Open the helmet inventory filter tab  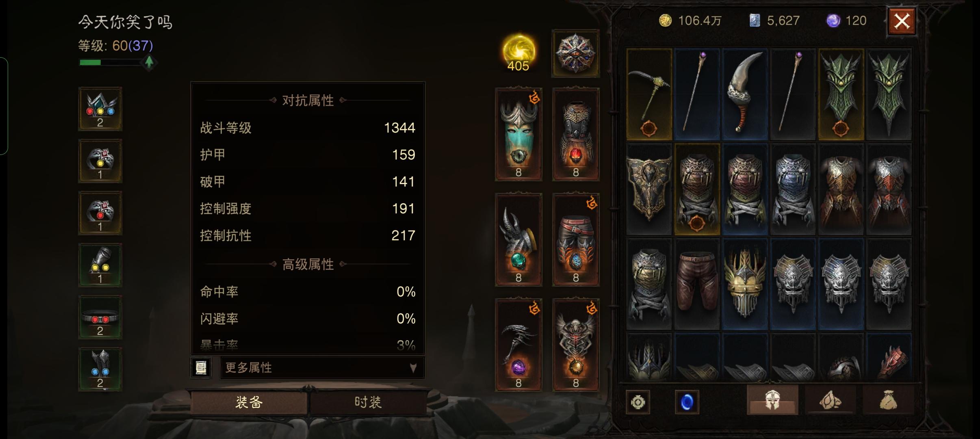[x=772, y=400]
